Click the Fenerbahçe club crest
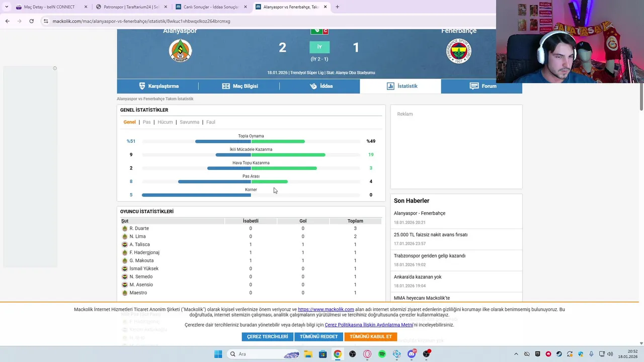Screen dimensions: 644x362 coord(459,51)
